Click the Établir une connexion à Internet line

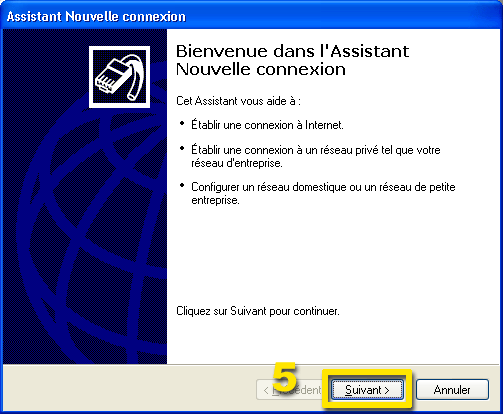click(x=267, y=125)
